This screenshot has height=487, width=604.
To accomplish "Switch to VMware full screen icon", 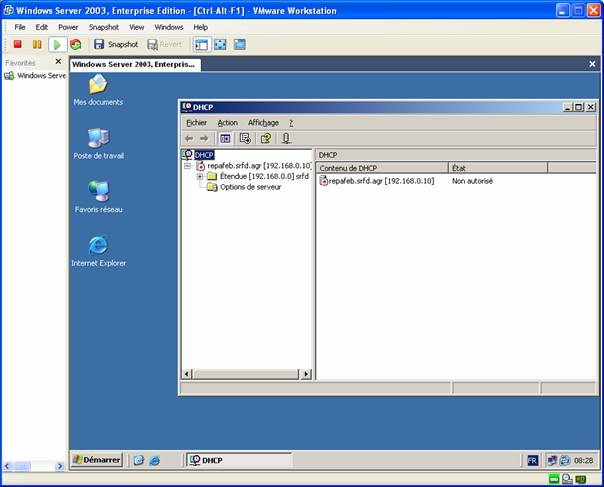I will coord(220,44).
